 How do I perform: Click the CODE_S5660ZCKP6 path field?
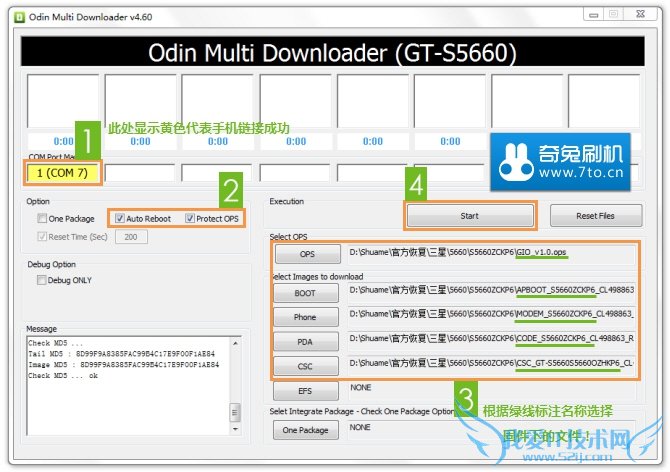[x=491, y=341]
